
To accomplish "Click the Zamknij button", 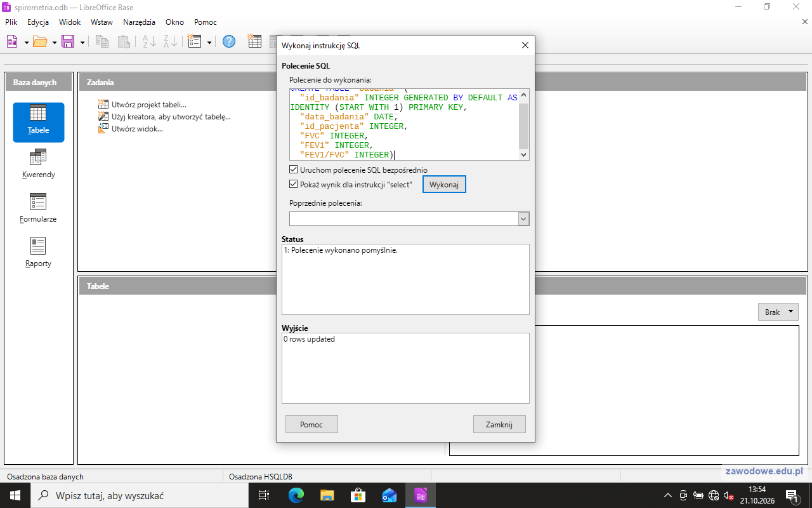I will [499, 424].
